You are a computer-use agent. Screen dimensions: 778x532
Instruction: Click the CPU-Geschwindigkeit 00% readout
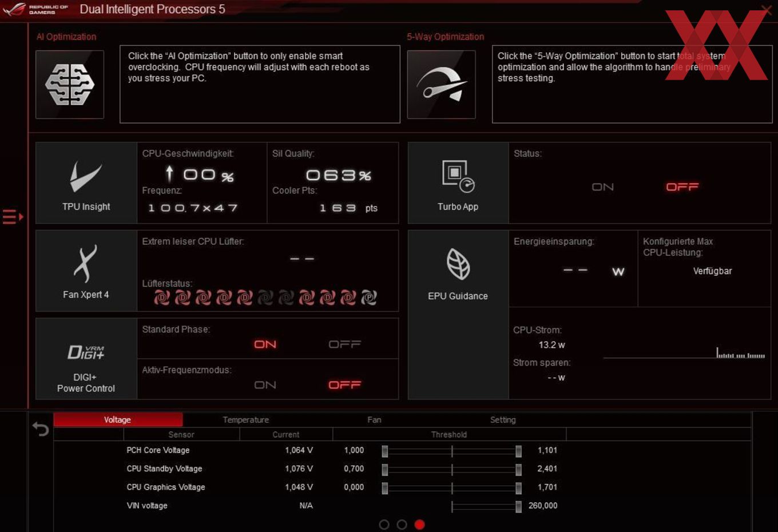[200, 174]
